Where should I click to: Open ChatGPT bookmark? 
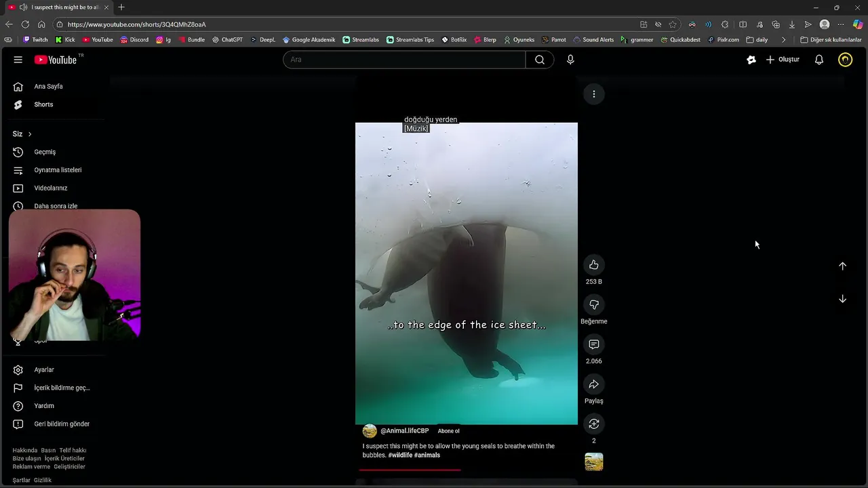227,40
